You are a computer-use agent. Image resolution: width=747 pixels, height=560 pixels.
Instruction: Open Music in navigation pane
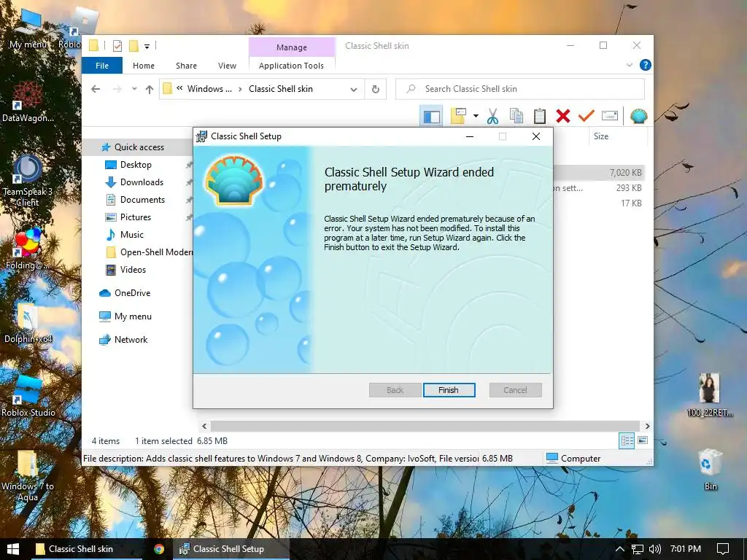pos(131,235)
